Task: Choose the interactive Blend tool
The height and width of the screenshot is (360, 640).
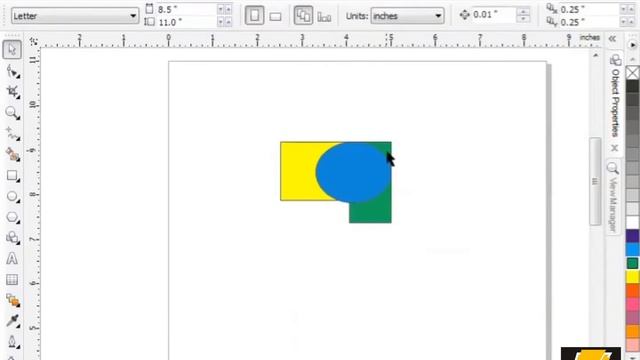Action: 12,301
